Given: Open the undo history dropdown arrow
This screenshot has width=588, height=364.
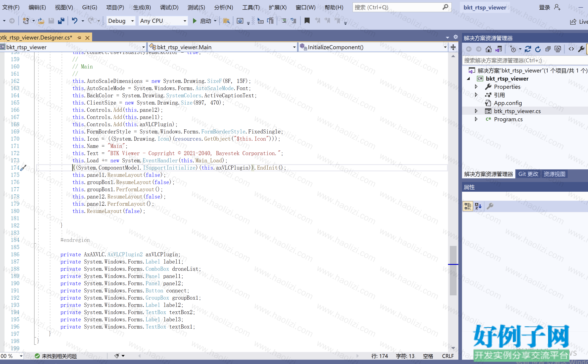Looking at the screenshot, I should point(83,21).
